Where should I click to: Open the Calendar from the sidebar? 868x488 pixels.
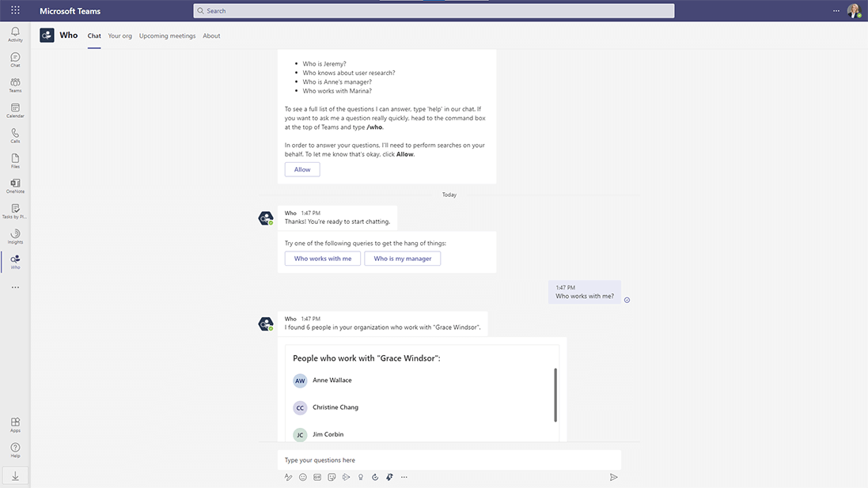(x=14, y=111)
